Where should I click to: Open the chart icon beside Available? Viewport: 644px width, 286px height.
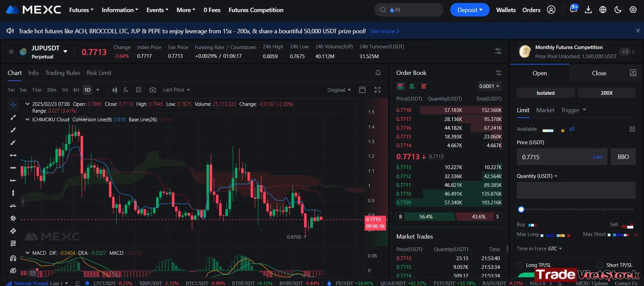pyautogui.click(x=632, y=129)
